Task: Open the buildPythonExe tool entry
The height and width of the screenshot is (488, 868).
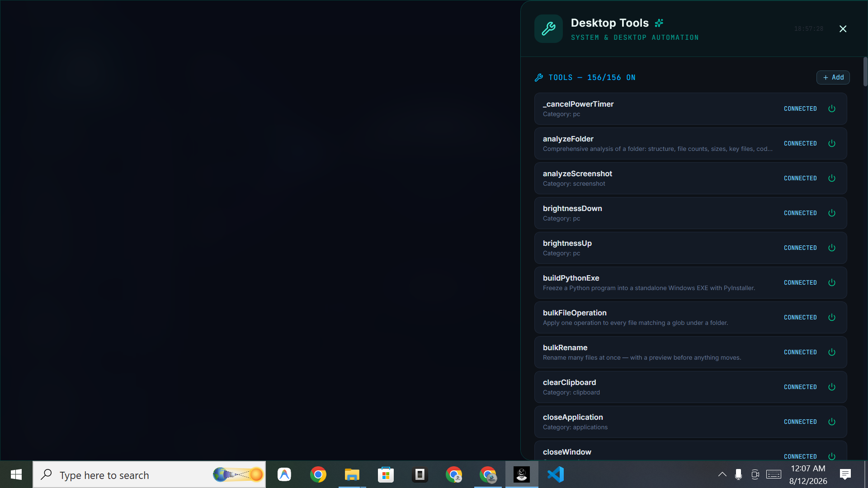Action: click(690, 283)
